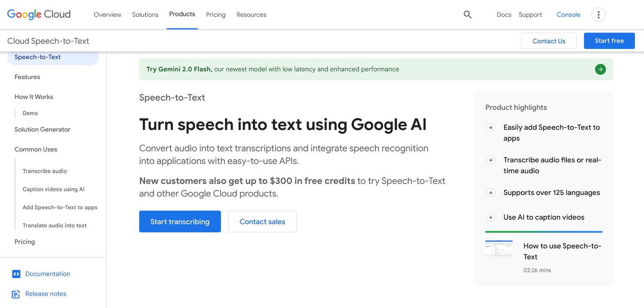Image resolution: width=644 pixels, height=308 pixels.
Task: Click the Documentation code icon
Action: 16,274
